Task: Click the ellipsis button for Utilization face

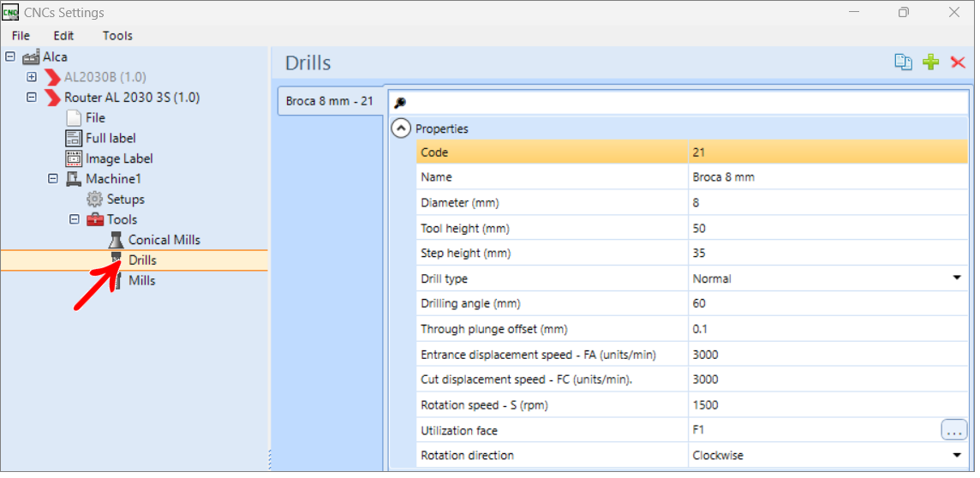Action: [953, 430]
